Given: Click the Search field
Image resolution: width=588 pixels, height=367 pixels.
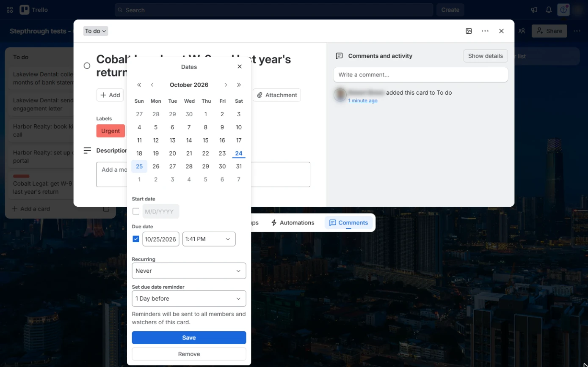Looking at the screenshot, I should 273,10.
